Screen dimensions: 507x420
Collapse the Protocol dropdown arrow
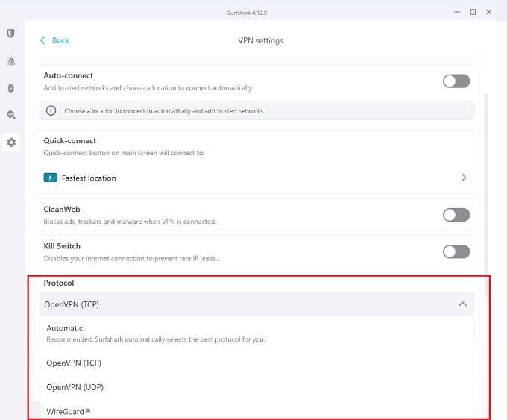click(463, 304)
